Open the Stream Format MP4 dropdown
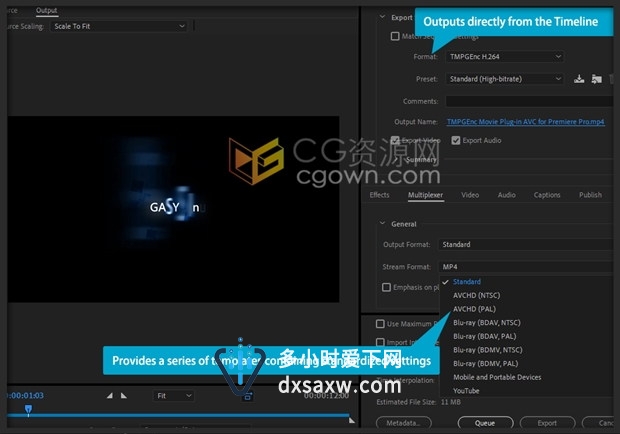This screenshot has height=434, width=620. [527, 267]
